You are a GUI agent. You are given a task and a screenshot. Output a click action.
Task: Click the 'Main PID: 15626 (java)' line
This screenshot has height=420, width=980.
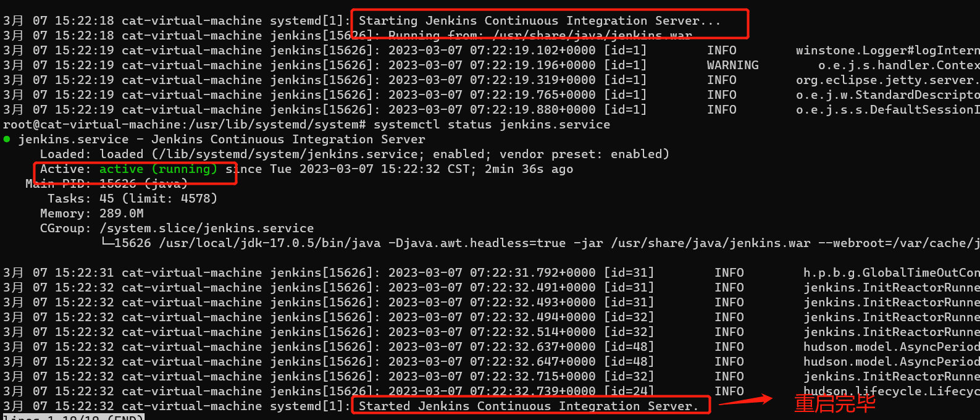tap(106, 184)
